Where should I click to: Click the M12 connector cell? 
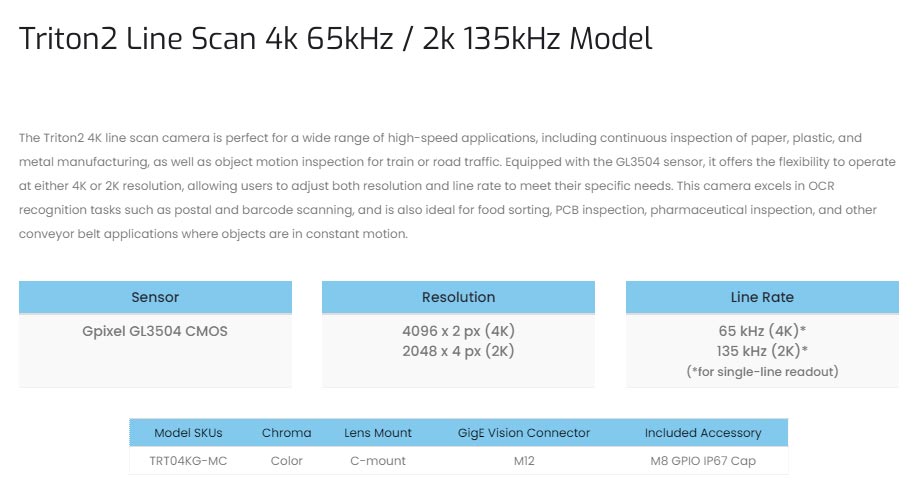click(x=524, y=460)
